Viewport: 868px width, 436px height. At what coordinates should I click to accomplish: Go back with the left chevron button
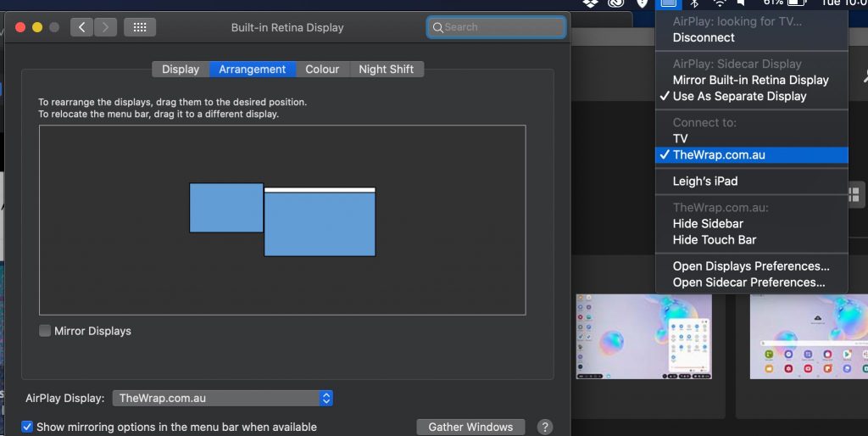point(82,27)
